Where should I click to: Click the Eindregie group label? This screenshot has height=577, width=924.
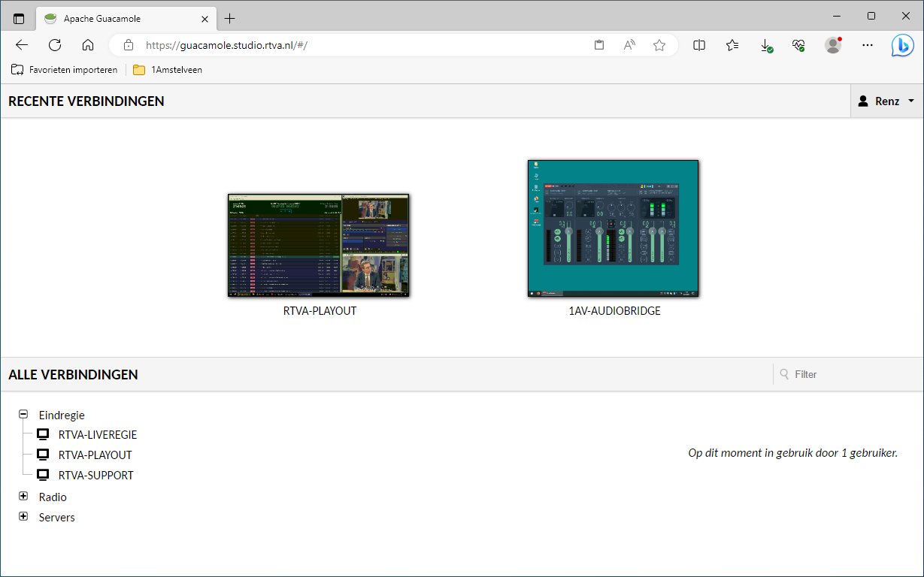click(62, 415)
